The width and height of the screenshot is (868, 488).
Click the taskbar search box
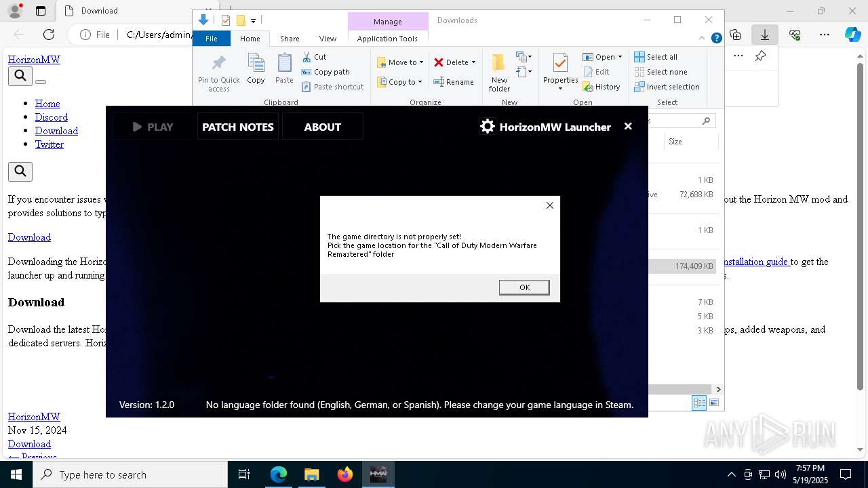pyautogui.click(x=130, y=474)
